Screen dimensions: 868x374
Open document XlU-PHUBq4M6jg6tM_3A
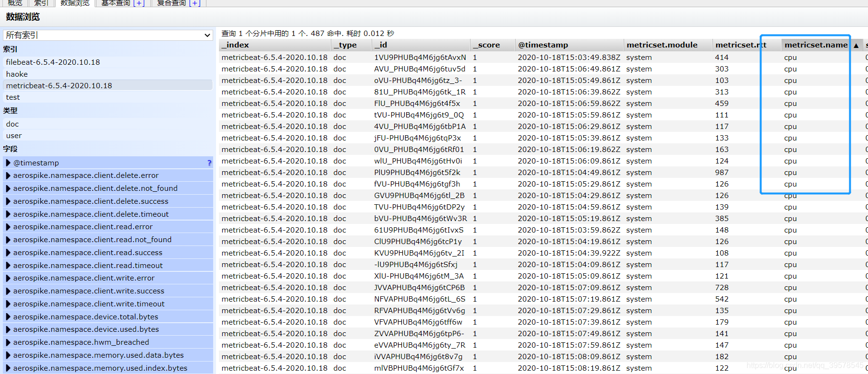click(x=419, y=276)
